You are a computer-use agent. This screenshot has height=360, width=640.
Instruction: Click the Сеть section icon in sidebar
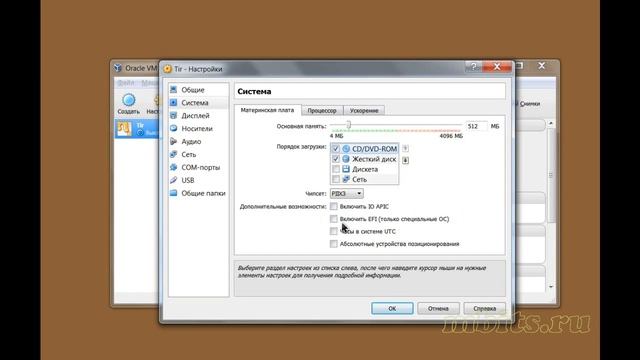174,154
